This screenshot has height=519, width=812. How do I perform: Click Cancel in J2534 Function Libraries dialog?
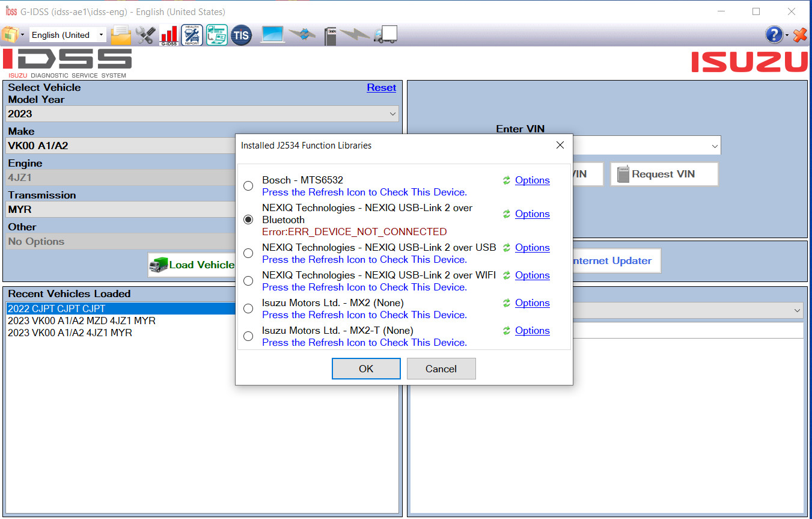tap(441, 369)
